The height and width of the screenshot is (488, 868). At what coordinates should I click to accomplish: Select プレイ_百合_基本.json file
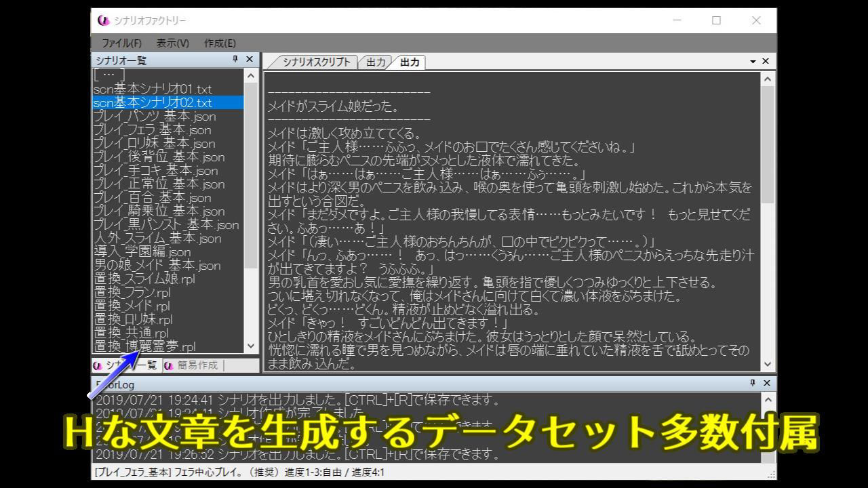point(152,197)
